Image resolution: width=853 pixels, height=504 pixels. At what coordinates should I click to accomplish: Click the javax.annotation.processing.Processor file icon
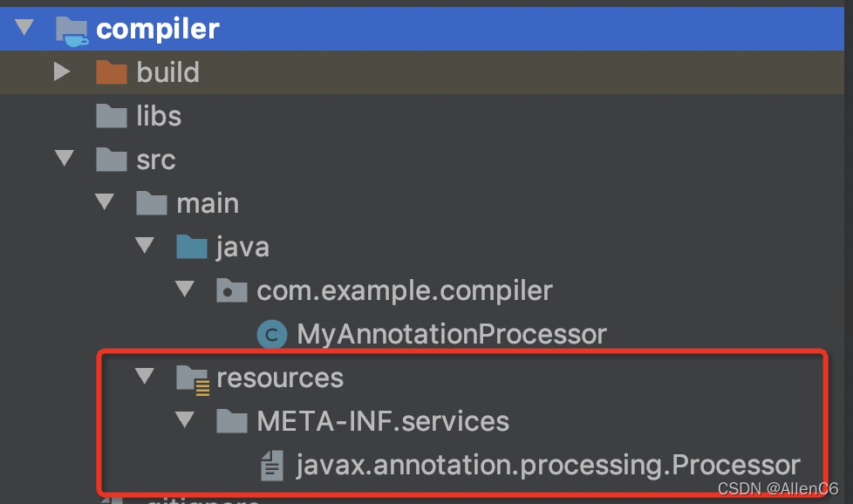click(272, 466)
